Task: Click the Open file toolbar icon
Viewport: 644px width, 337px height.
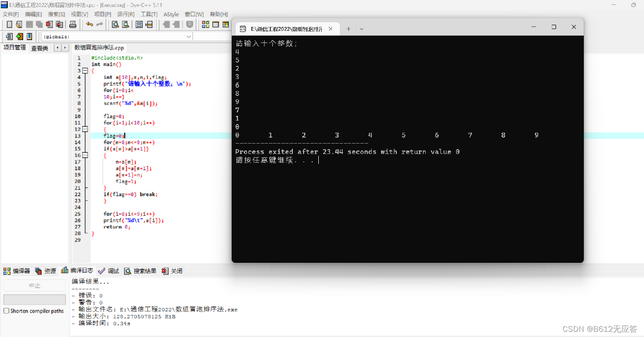Action: pyautogui.click(x=19, y=24)
